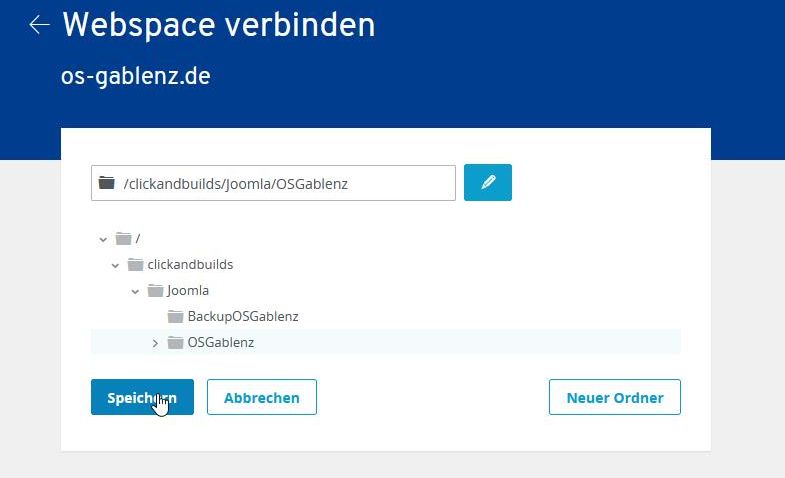Choose the Joomla folder label

tap(188, 291)
